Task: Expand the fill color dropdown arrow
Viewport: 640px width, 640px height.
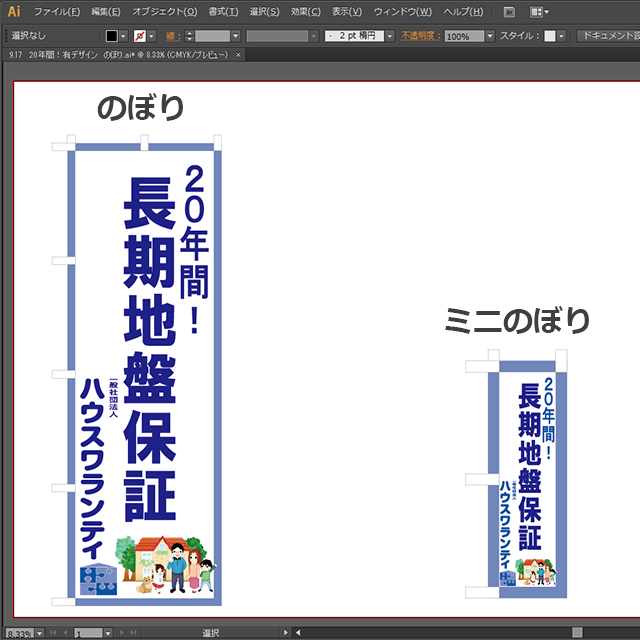Action: [x=123, y=36]
